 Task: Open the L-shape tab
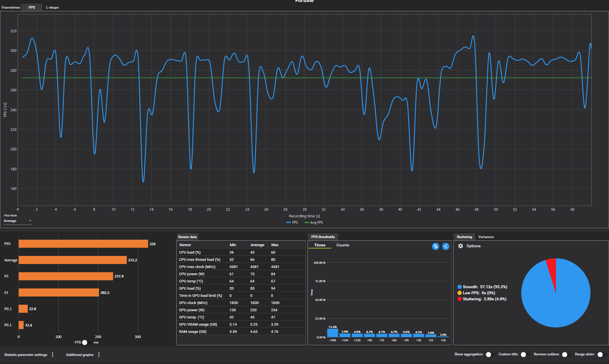(52, 7)
